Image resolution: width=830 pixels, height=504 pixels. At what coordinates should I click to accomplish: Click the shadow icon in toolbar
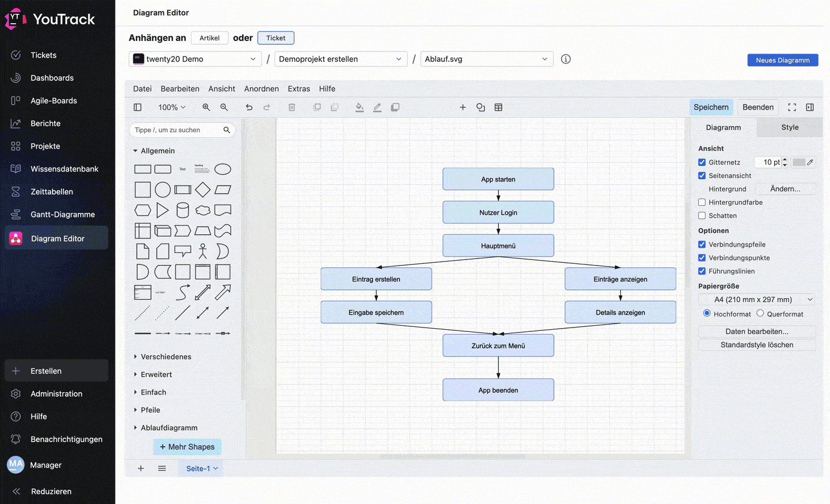(395, 107)
